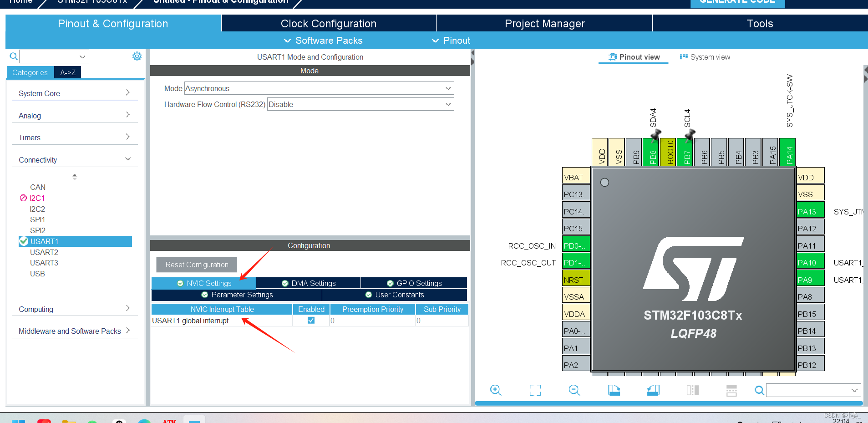
Task: Select CAN in the Connectivity list
Action: [38, 187]
